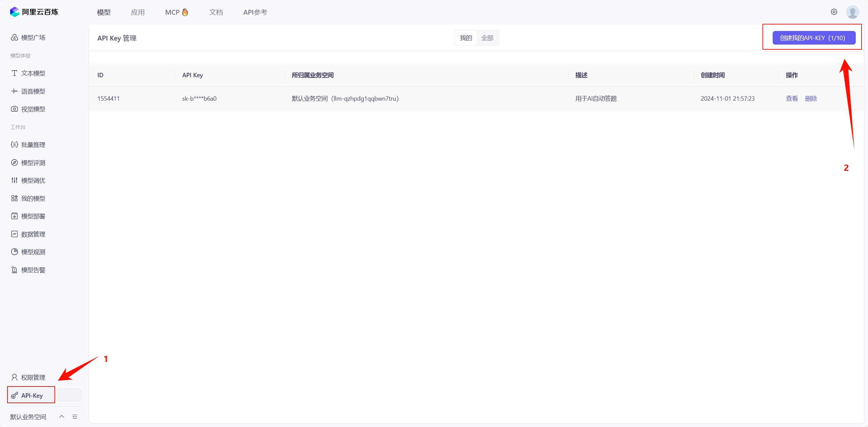Click the MCP flame icon
Screen dimensions: 868x427
pyautogui.click(x=185, y=12)
